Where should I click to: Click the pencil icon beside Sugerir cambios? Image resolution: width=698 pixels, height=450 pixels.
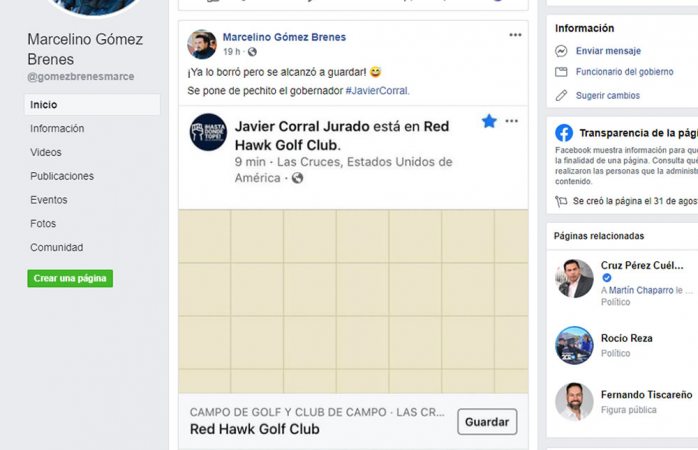(561, 95)
